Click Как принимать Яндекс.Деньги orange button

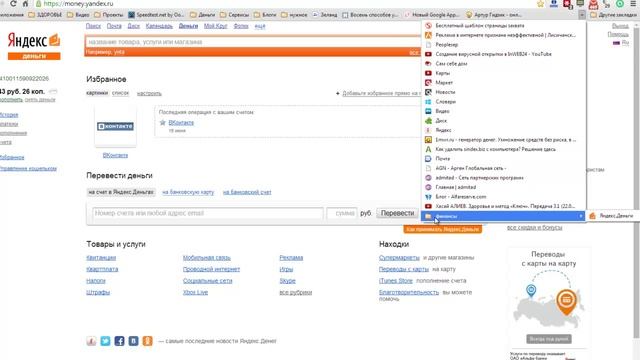(x=442, y=229)
